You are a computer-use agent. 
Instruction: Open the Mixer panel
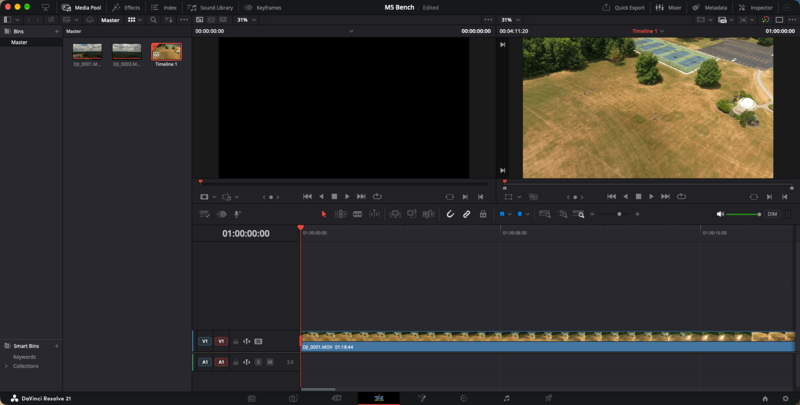click(668, 8)
